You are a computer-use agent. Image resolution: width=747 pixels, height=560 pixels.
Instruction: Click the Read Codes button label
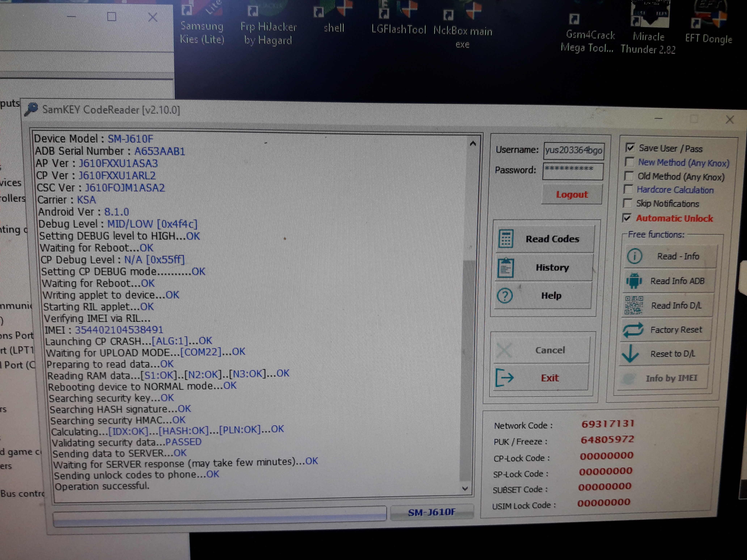(x=552, y=239)
